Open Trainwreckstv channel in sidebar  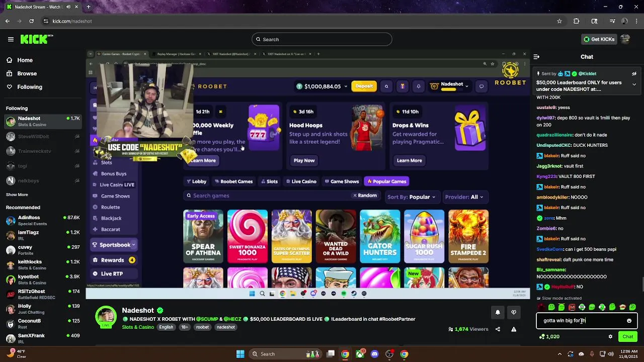(43, 151)
